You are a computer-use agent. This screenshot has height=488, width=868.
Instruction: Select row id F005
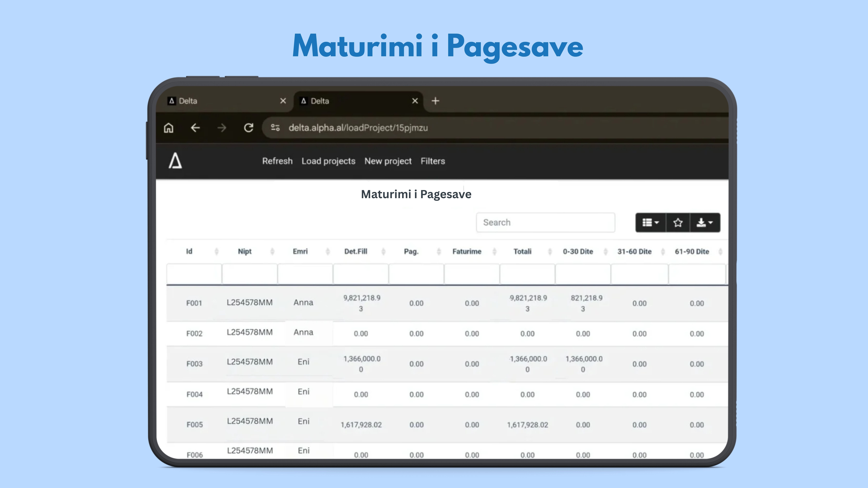click(x=195, y=425)
